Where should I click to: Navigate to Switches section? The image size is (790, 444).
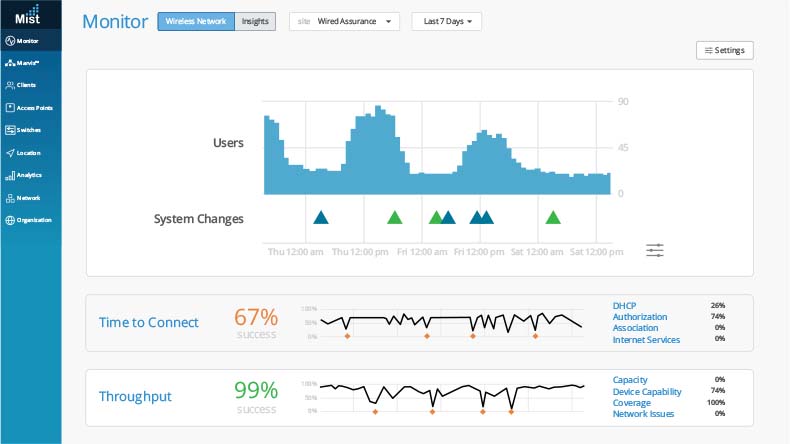pyautogui.click(x=28, y=130)
